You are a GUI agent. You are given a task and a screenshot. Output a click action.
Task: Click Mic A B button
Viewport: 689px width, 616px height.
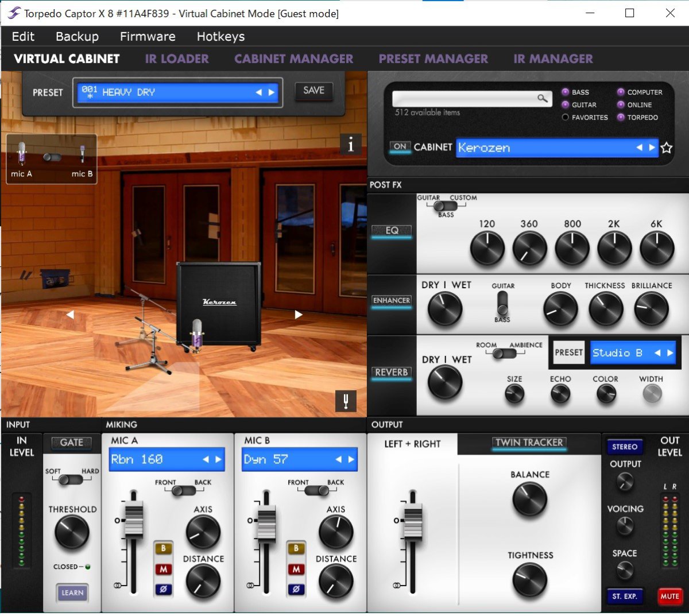(x=163, y=548)
